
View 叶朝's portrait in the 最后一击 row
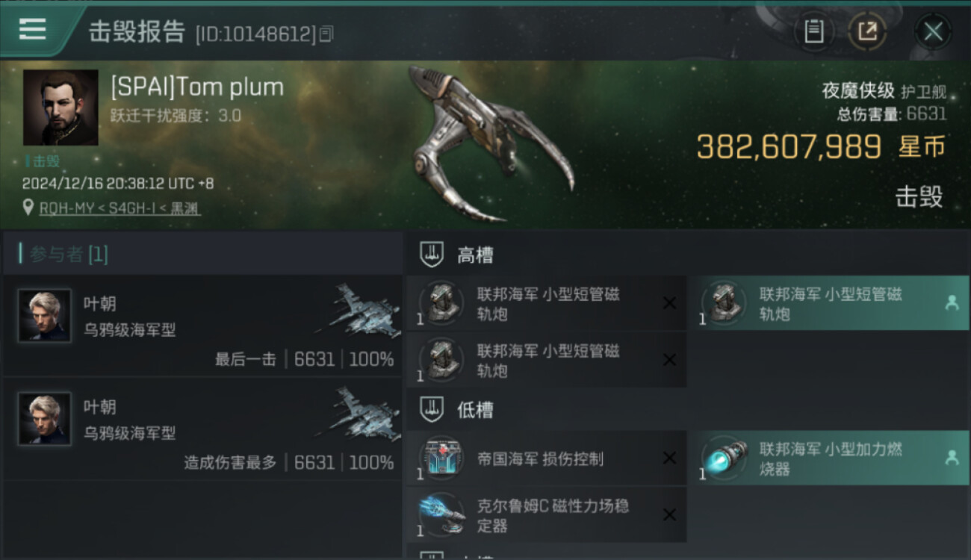[45, 316]
